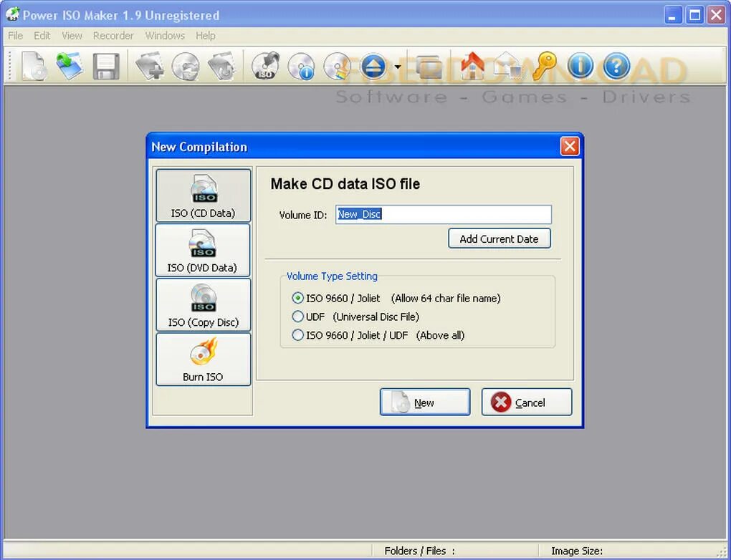Select ISO (CD Data) compilation type
This screenshot has width=731, height=560.
pos(204,195)
